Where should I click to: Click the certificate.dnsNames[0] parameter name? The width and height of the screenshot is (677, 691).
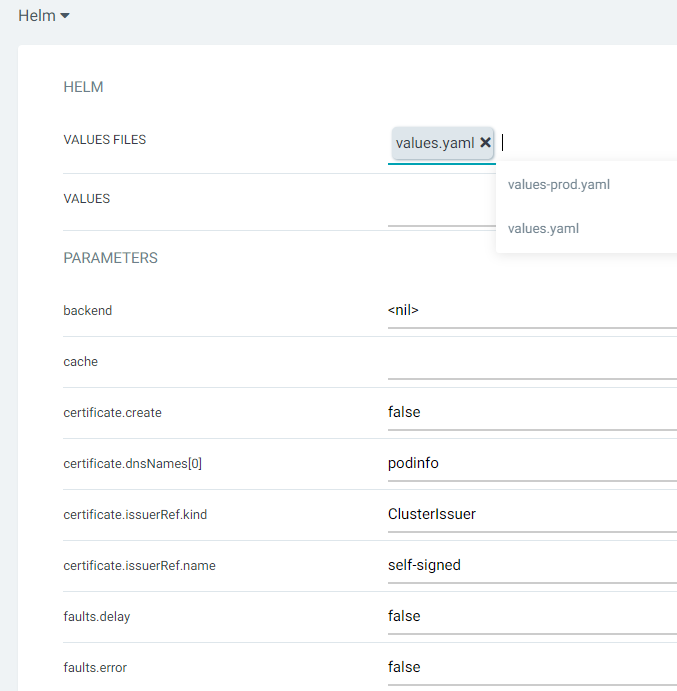[133, 464]
